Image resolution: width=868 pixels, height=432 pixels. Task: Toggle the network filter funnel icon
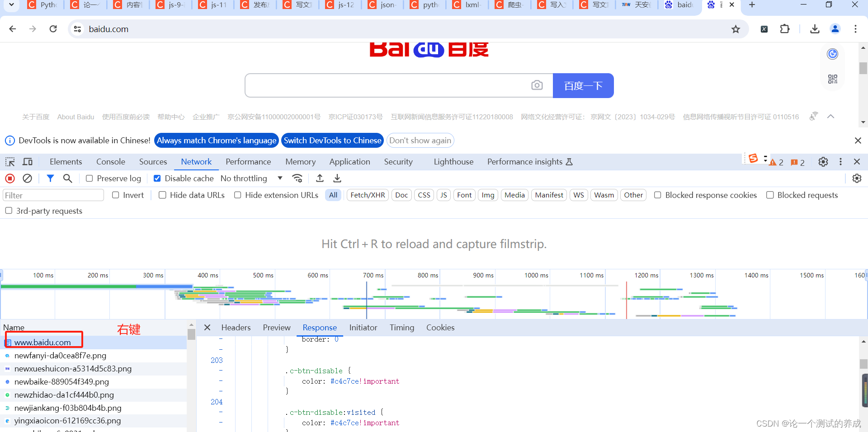[50, 178]
